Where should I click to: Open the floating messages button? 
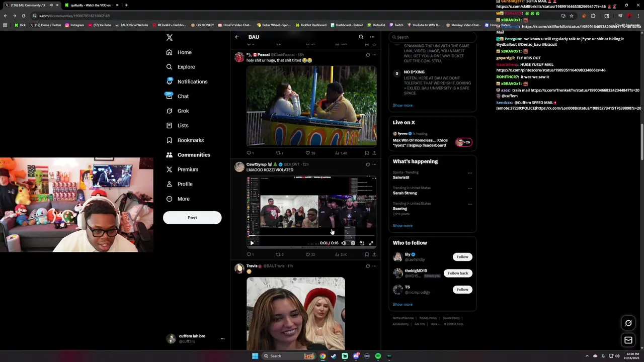point(628,340)
